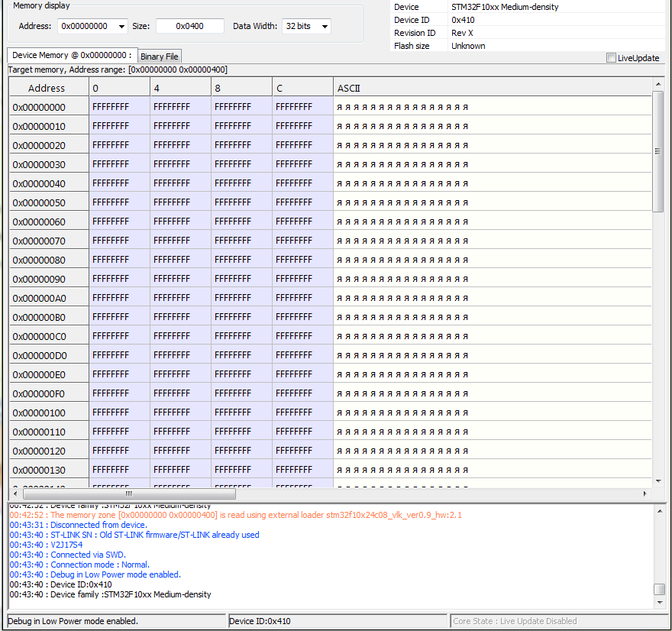Screen dimensions: 672x631
Task: Click the Size input field
Action: [189, 26]
